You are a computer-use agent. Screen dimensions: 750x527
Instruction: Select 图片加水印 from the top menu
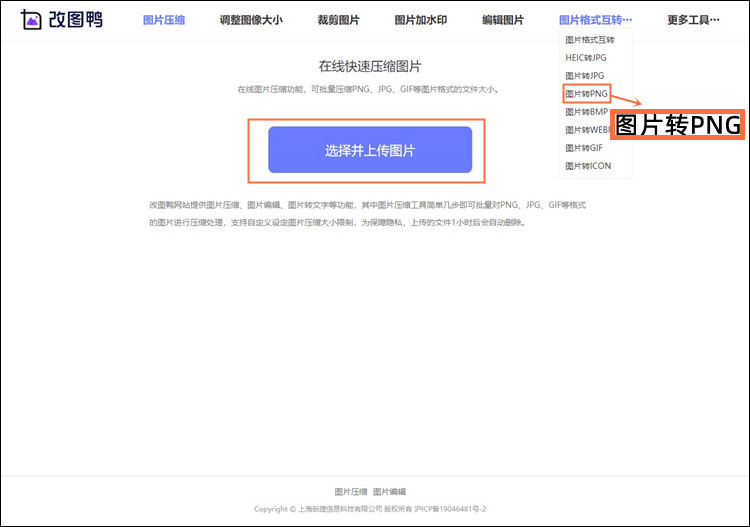tap(421, 20)
